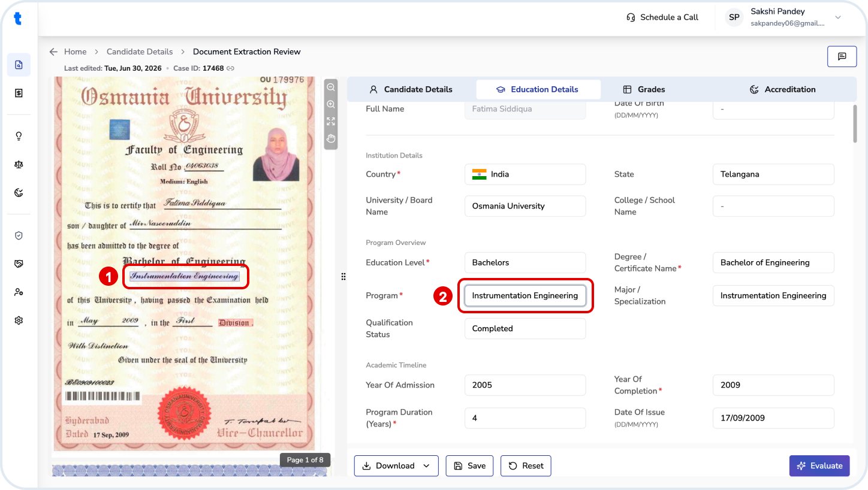Image resolution: width=868 pixels, height=490 pixels.
Task: Open the balance scales icon in sidebar
Action: click(19, 164)
